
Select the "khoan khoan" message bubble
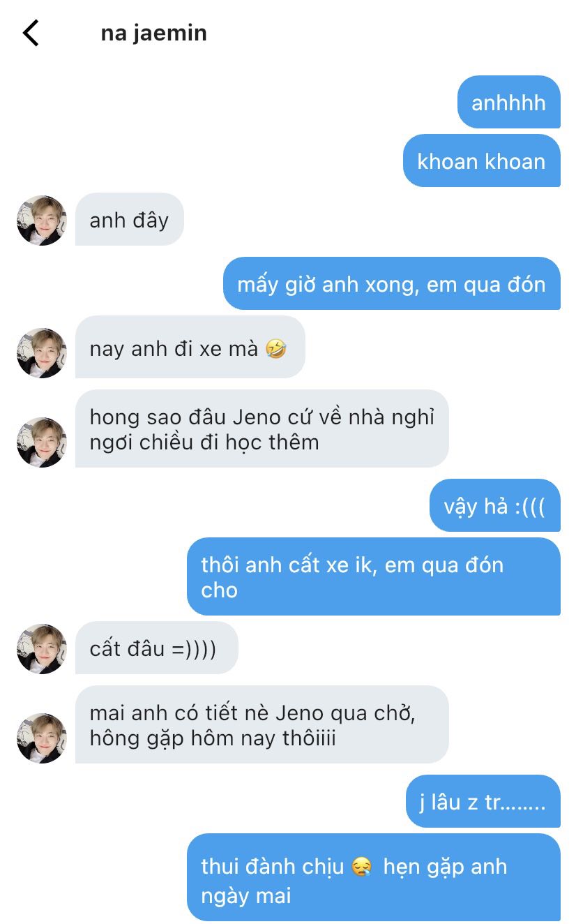481,161
